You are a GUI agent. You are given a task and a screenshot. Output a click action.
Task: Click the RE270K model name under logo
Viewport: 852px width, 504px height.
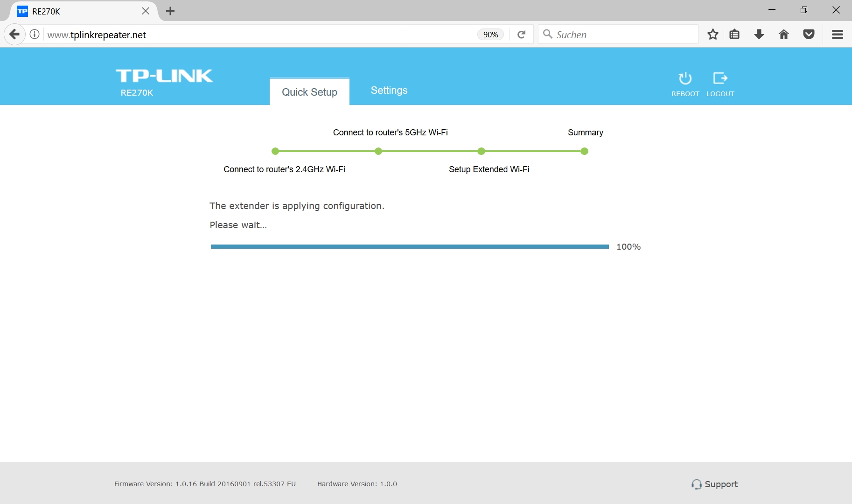point(137,93)
